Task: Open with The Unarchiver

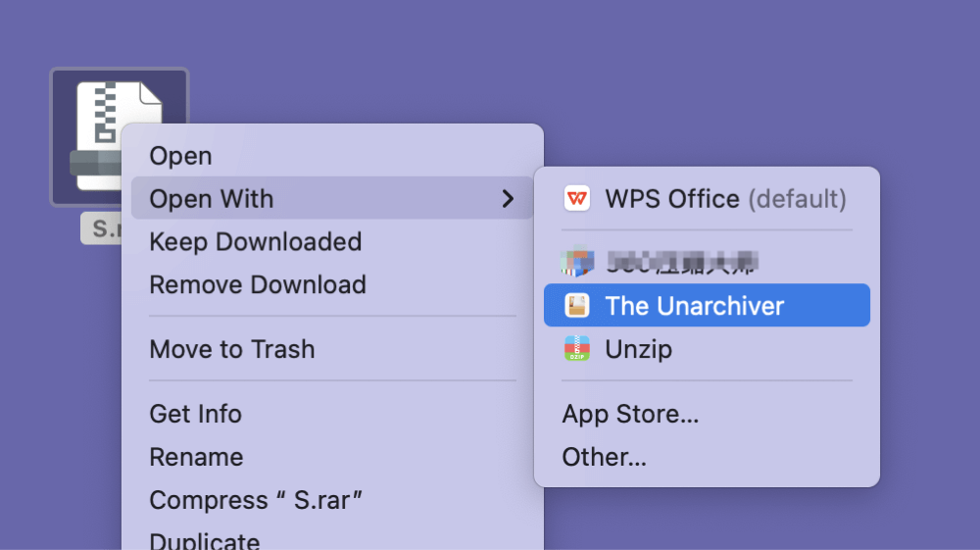Action: click(x=707, y=306)
